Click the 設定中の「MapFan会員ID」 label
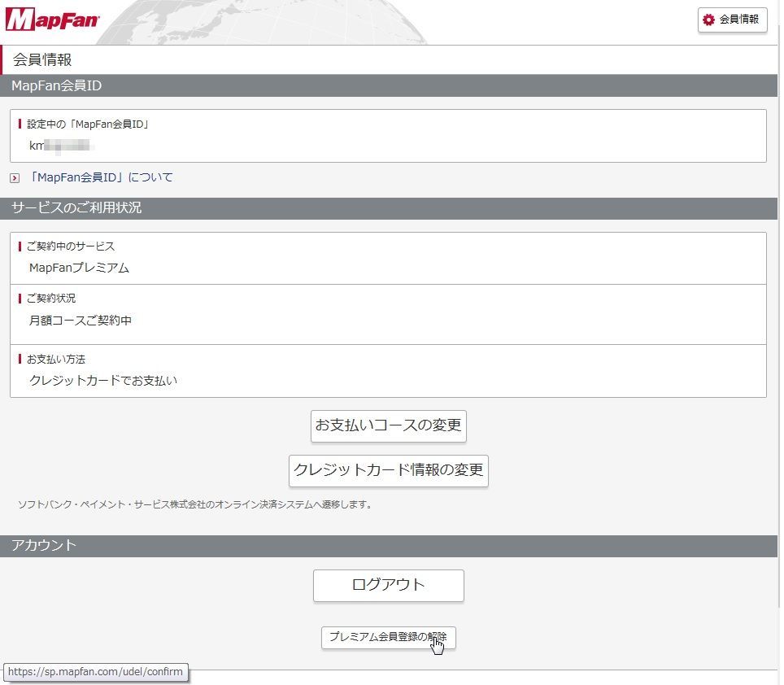 click(x=88, y=124)
